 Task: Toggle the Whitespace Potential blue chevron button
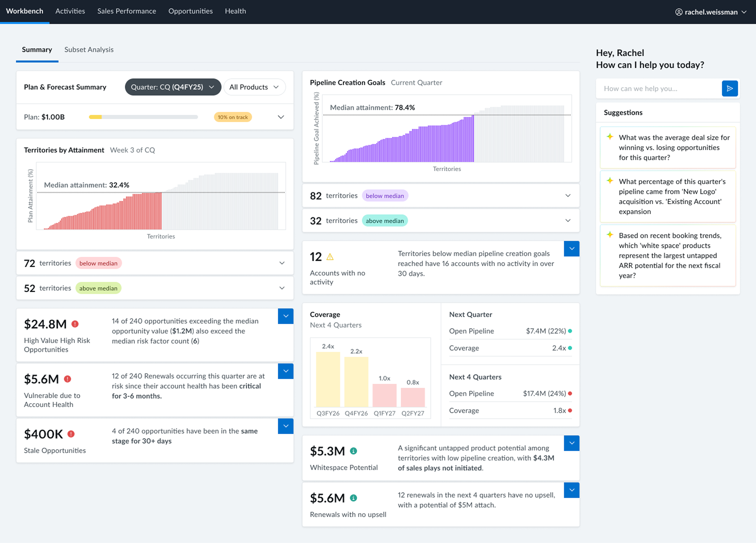click(572, 443)
